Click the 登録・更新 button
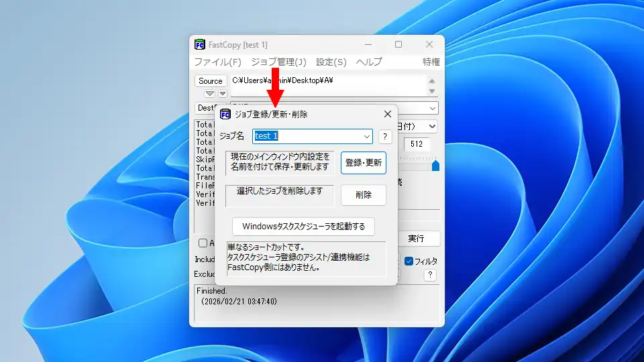Image resolution: width=644 pixels, height=362 pixels. click(x=364, y=163)
